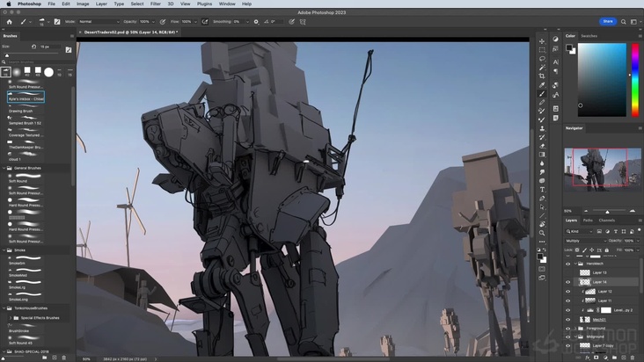Open the brush Mode dropdown
This screenshot has height=362, width=644.
(99, 22)
